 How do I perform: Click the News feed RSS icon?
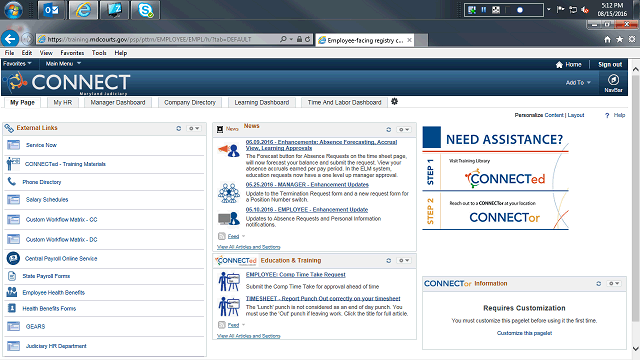coord(222,236)
